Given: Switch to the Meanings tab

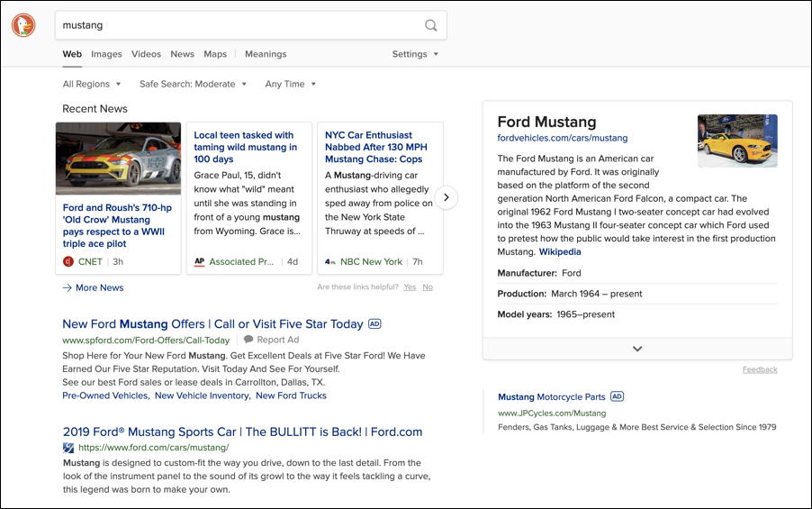Looking at the screenshot, I should [x=266, y=54].
